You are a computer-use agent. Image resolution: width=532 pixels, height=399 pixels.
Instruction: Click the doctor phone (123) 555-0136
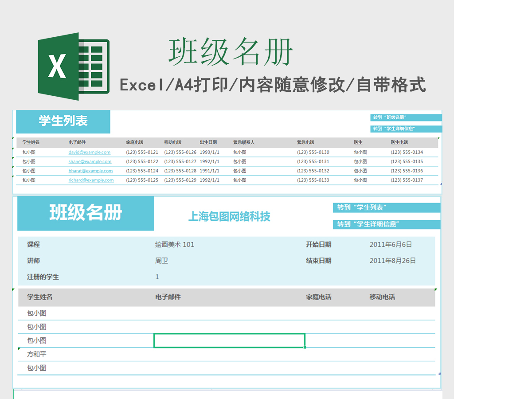(x=407, y=171)
